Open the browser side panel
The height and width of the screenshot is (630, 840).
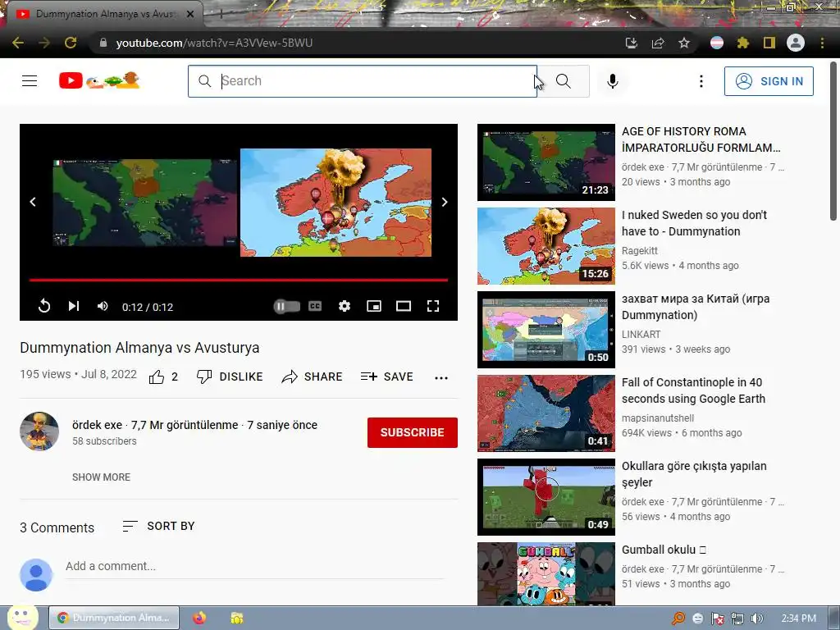[x=769, y=43]
